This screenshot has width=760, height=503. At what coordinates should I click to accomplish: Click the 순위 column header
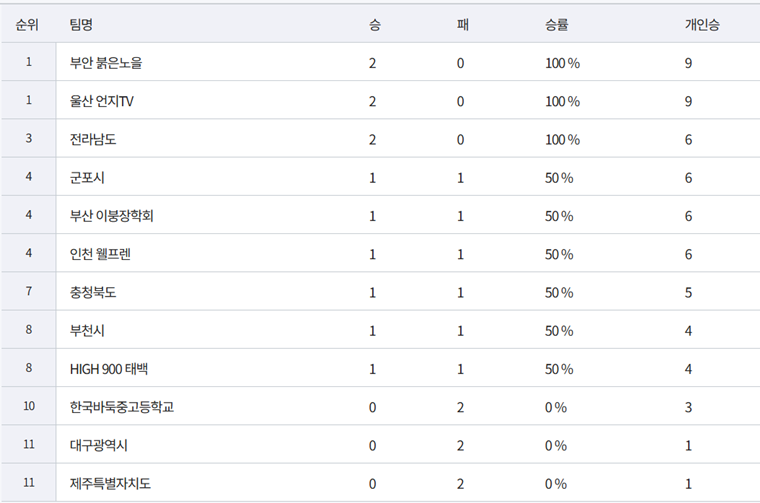click(27, 24)
